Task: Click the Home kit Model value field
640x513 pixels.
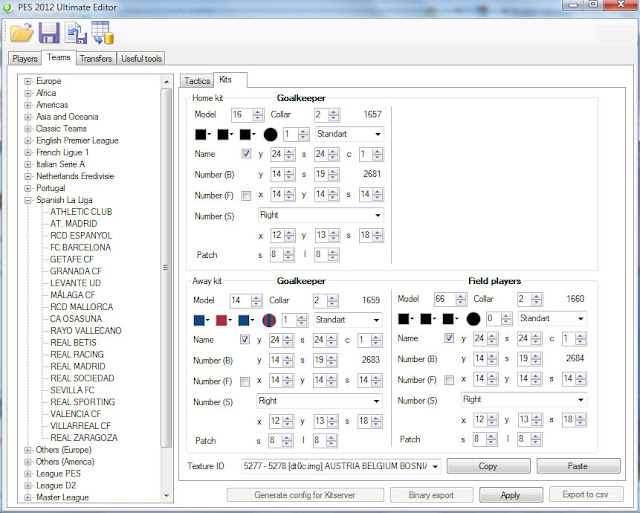Action: coord(242,115)
